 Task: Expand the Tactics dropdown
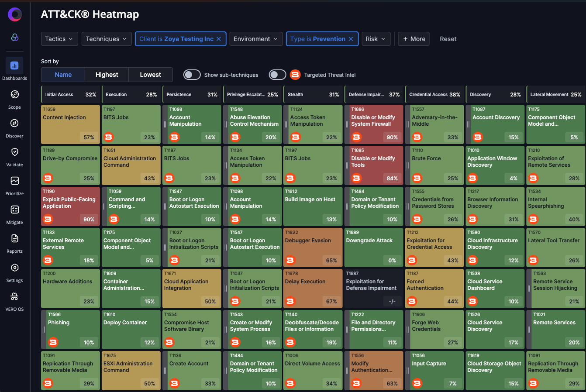coord(60,39)
